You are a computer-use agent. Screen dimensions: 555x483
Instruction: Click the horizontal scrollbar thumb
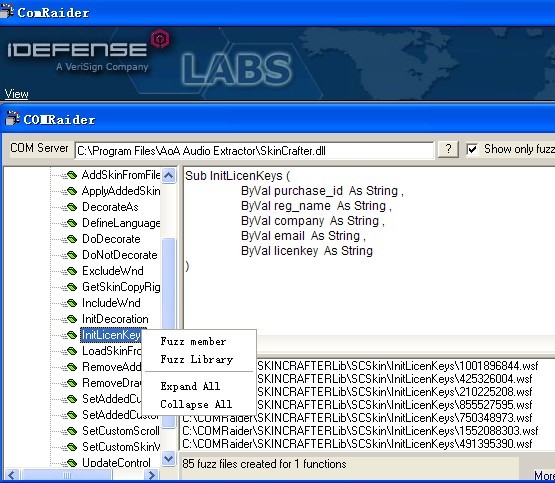[x=67, y=475]
